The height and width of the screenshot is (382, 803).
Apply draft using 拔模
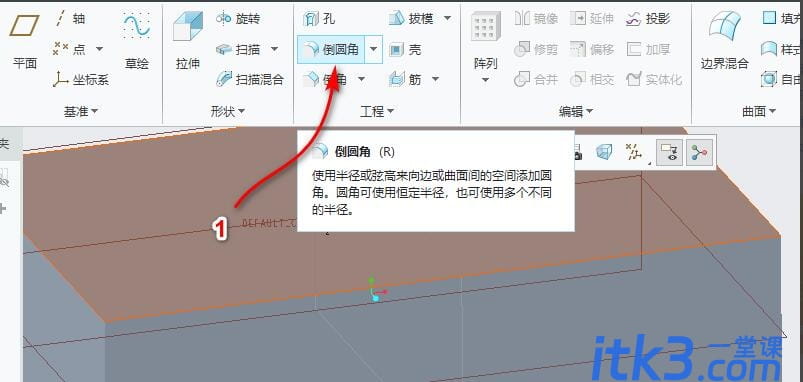pos(411,19)
